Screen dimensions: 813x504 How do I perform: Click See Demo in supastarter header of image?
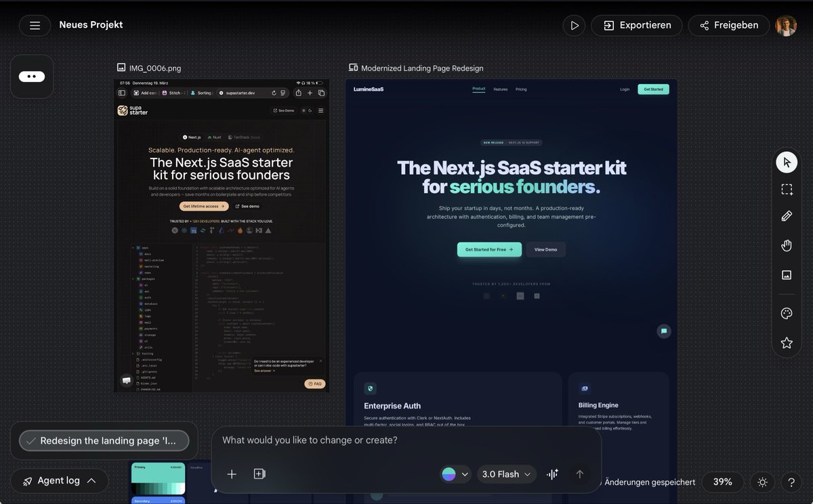tap(284, 110)
